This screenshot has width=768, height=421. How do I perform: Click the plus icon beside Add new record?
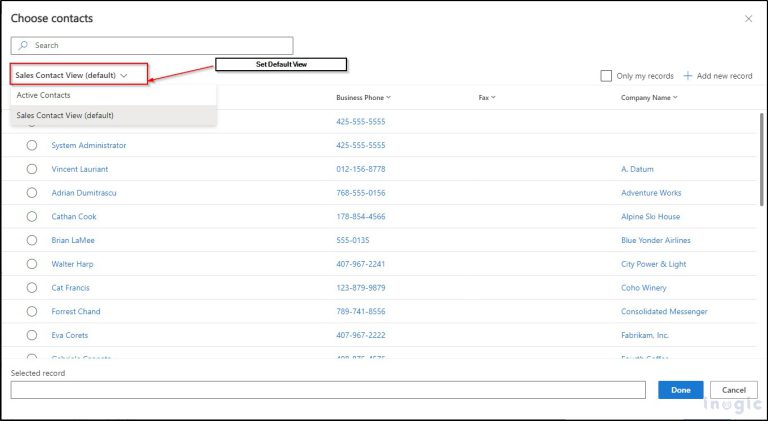click(688, 76)
